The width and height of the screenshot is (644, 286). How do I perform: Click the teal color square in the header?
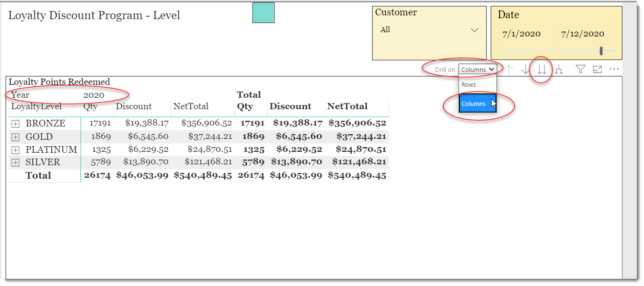pyautogui.click(x=264, y=13)
